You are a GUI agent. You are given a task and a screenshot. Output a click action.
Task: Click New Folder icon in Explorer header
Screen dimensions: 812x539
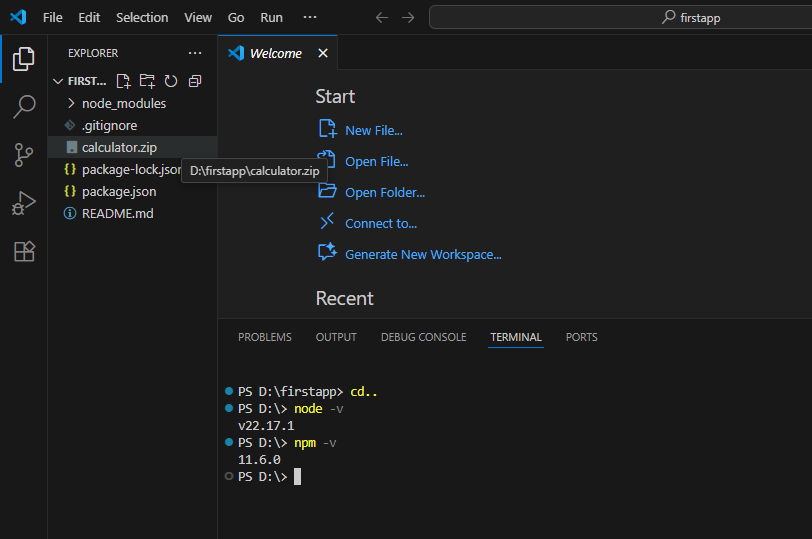pyautogui.click(x=147, y=81)
